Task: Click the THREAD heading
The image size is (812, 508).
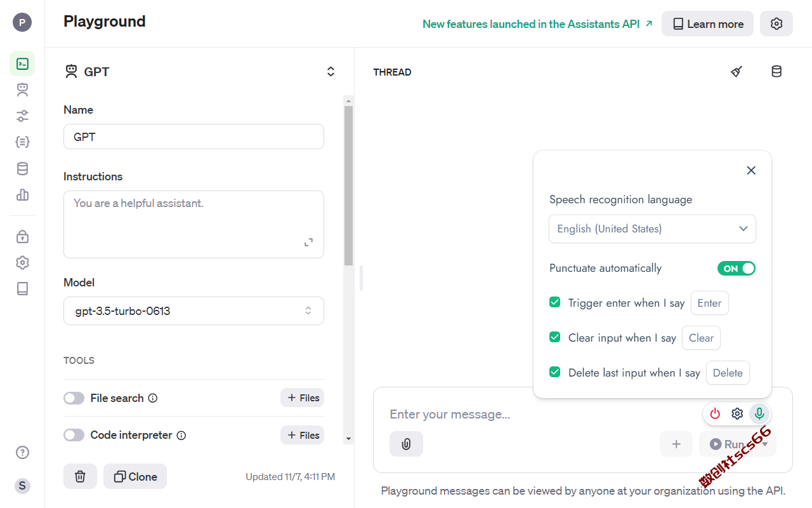Action: click(392, 72)
